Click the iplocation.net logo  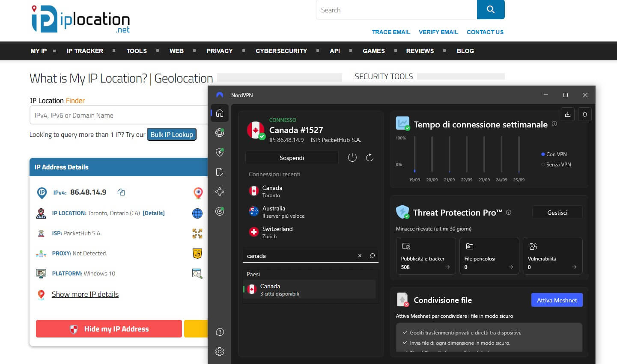80,20
